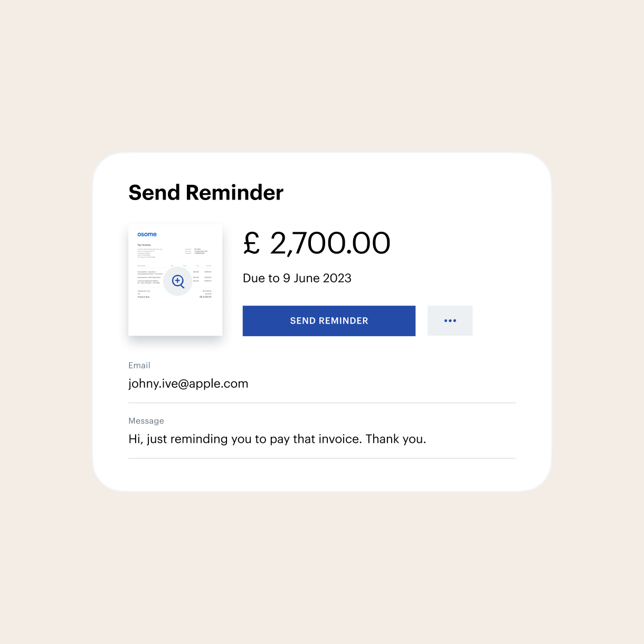Click the blue SEND REMINDER button
Screen dimensions: 644x644
tap(329, 320)
